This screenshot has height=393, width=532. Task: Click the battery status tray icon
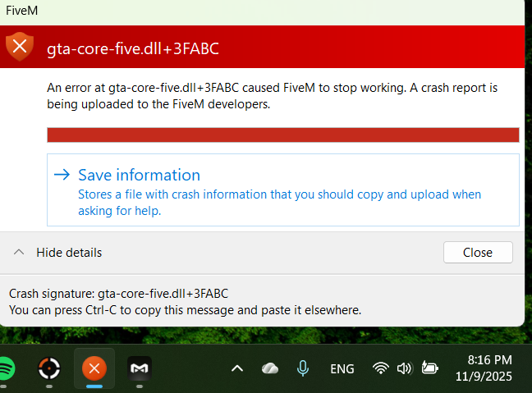(429, 368)
